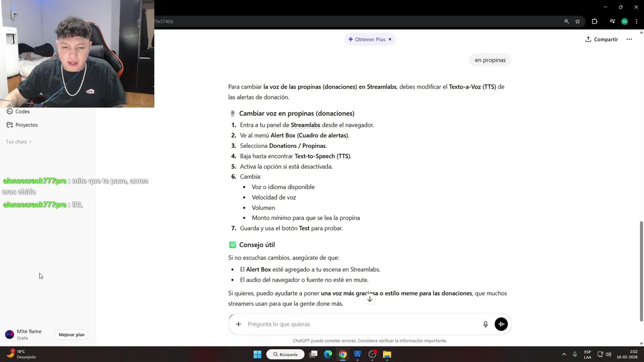
Task: Open the Windows Start button
Action: pos(257,354)
